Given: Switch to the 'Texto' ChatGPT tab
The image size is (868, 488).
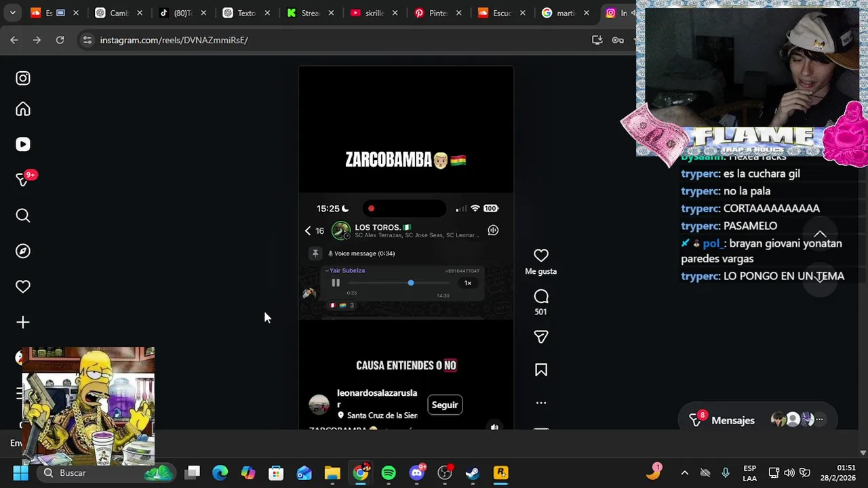Looking at the screenshot, I should (247, 13).
